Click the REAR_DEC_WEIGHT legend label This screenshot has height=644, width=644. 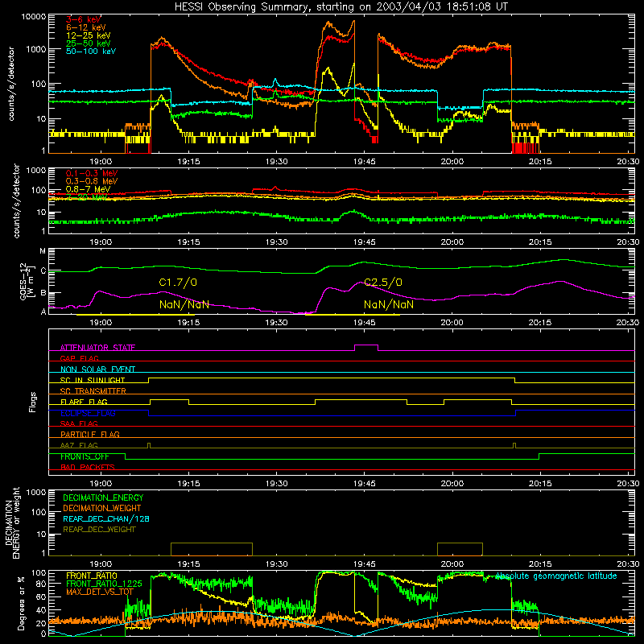coord(99,530)
